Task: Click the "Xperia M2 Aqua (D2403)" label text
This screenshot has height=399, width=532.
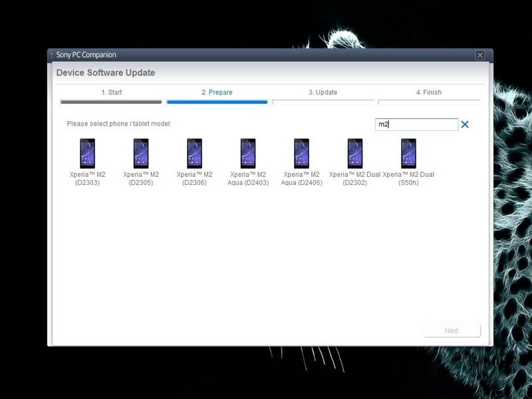Action: pos(248,178)
